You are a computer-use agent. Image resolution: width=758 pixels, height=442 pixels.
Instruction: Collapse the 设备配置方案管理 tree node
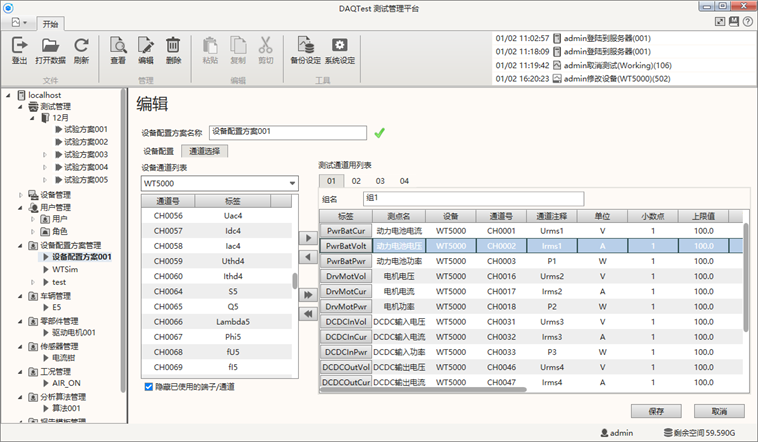21,244
